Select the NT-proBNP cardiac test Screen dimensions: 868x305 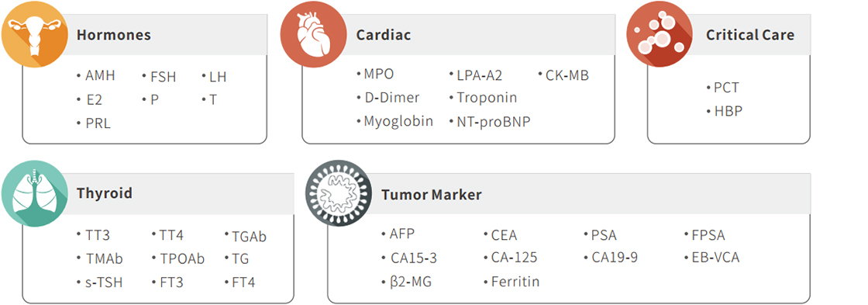[493, 121]
